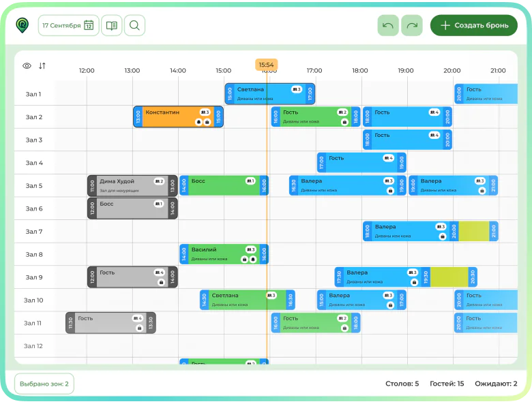532x404 pixels.
Task: Open Дима Худой booking in Зал 5
Action: coord(126,185)
